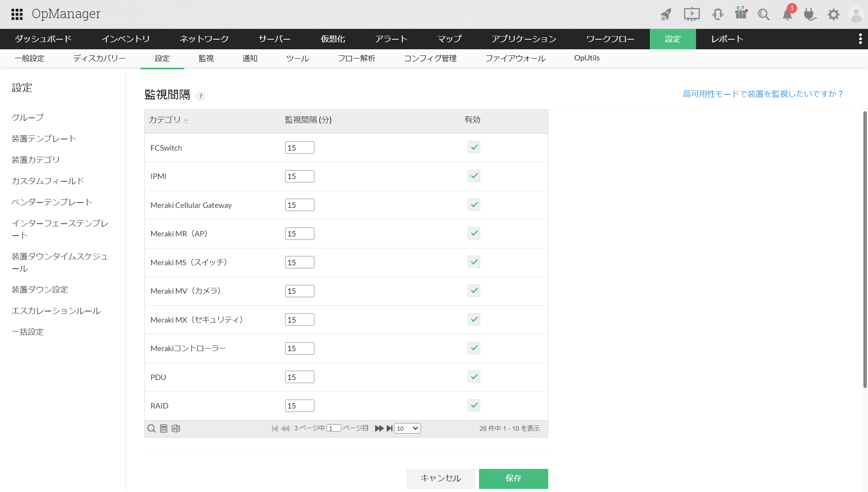The height and width of the screenshot is (492, 868).
Task: Open the presentation screen icon
Action: [x=691, y=14]
